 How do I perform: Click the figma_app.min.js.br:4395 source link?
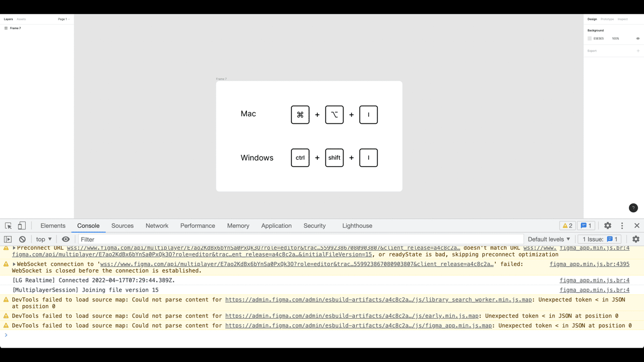coord(589,264)
